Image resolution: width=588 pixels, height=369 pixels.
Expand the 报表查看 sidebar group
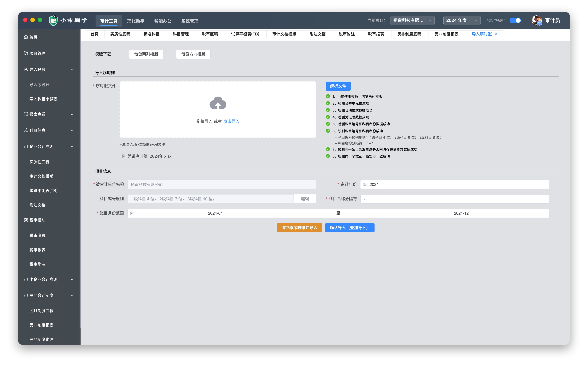click(72, 114)
